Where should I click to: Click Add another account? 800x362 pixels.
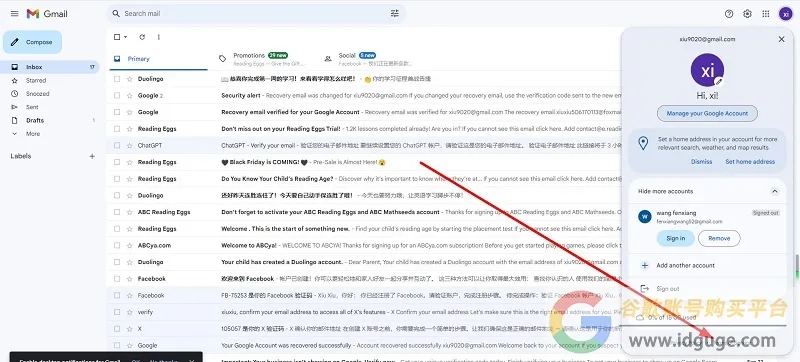coord(707,265)
